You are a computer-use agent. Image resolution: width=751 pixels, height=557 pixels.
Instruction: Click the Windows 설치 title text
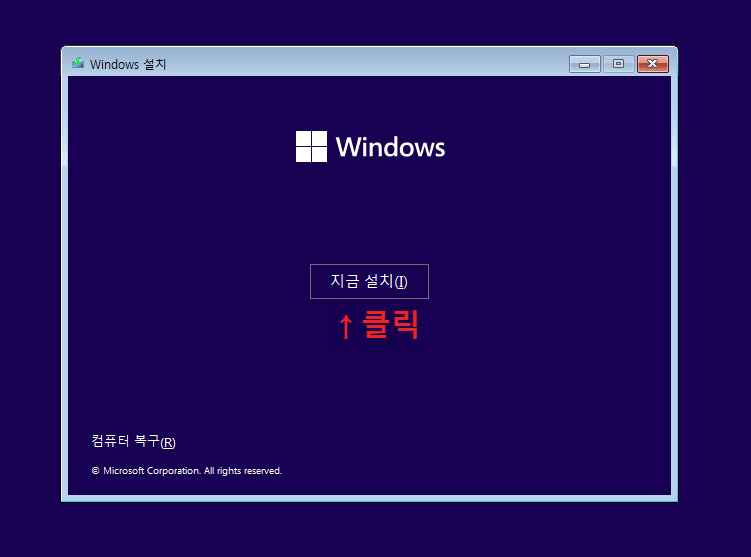tap(128, 64)
